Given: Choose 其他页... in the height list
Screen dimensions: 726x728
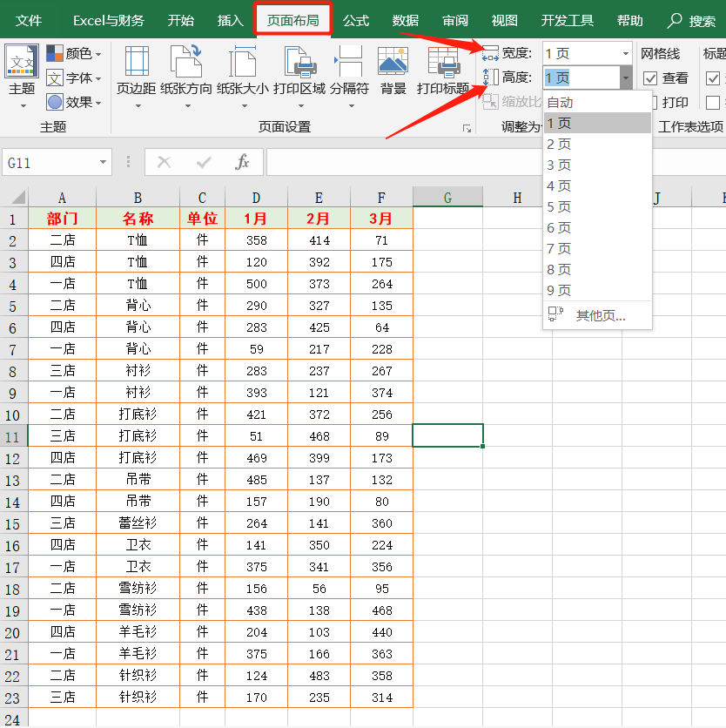Looking at the screenshot, I should tap(597, 315).
